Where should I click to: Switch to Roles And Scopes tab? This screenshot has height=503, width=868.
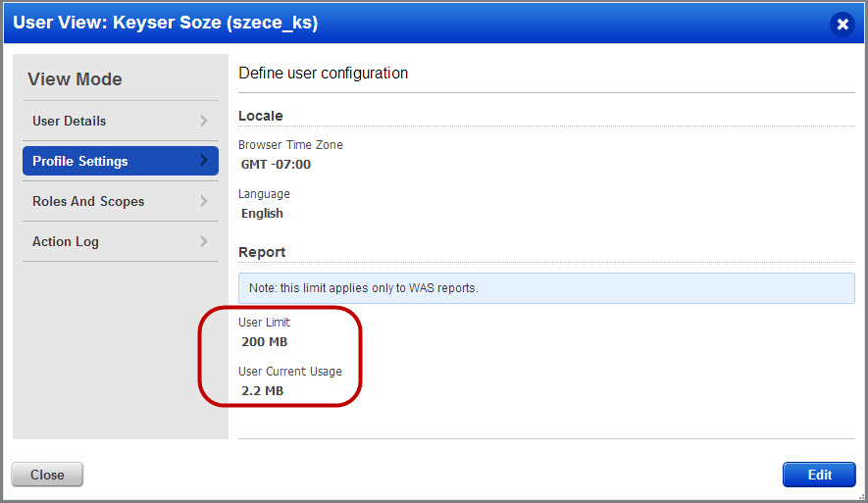[120, 201]
